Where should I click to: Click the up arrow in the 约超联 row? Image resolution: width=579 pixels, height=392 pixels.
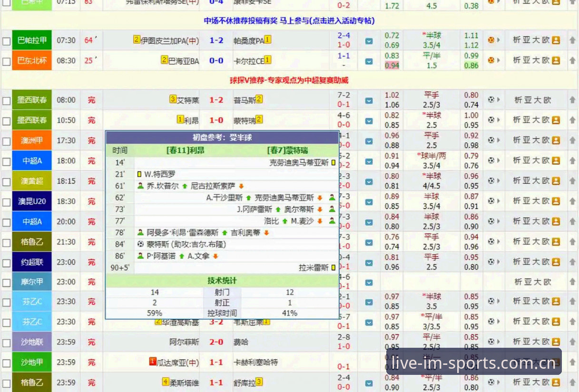pos(572,262)
